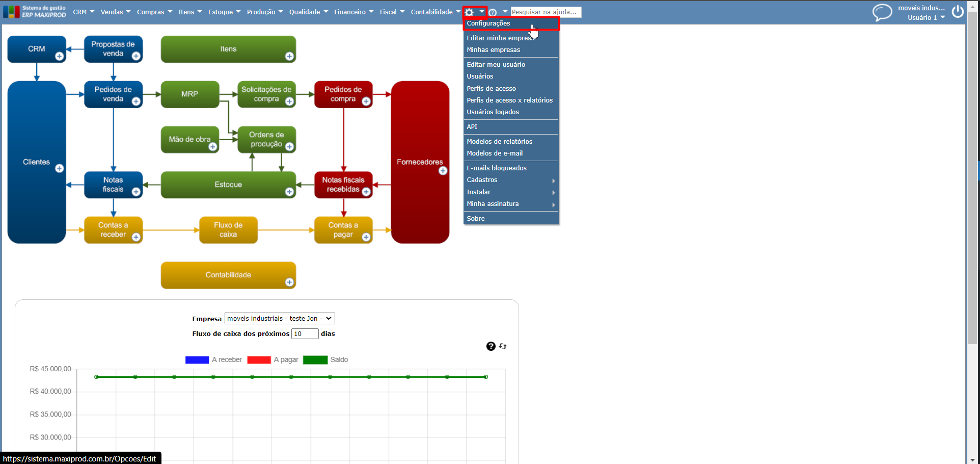
Task: Open the moveis indus... company link
Action: point(921,8)
